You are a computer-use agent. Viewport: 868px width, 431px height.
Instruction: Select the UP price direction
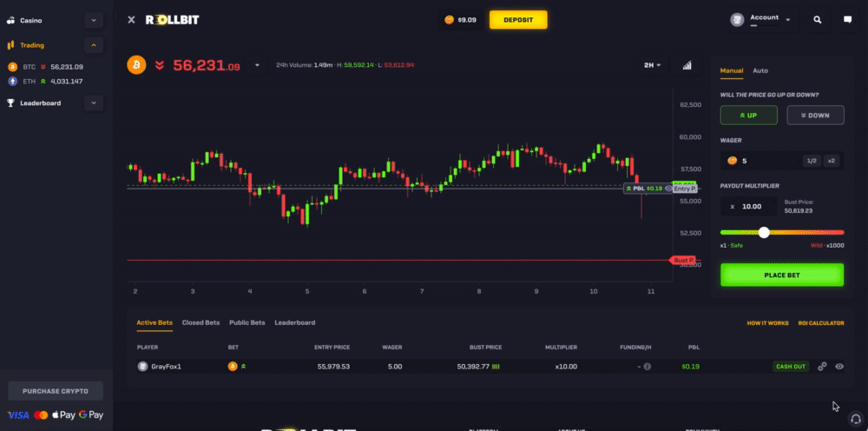[x=748, y=116]
